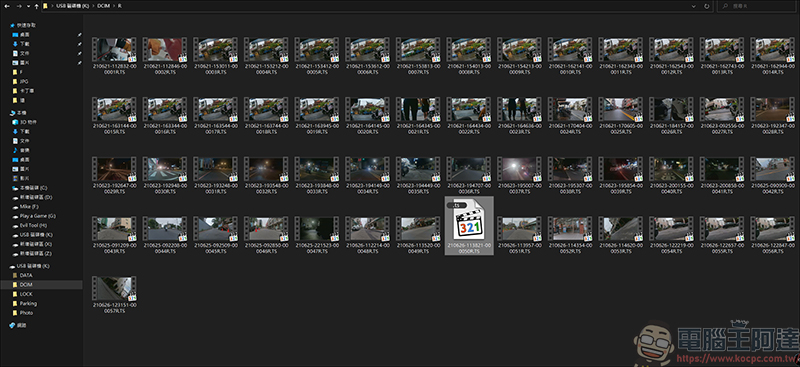Image resolution: width=800 pixels, height=367 pixels.
Task: Open the Parking folder in sidebar
Action: [28, 303]
